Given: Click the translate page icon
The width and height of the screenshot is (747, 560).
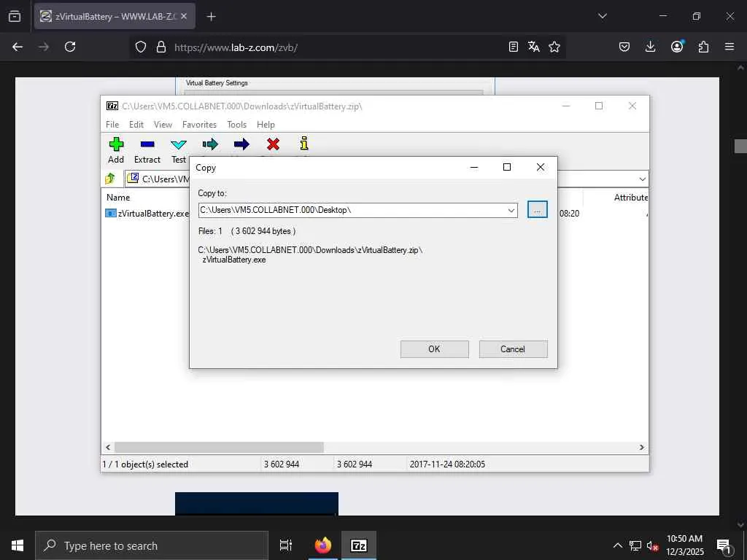Looking at the screenshot, I should coord(533,47).
